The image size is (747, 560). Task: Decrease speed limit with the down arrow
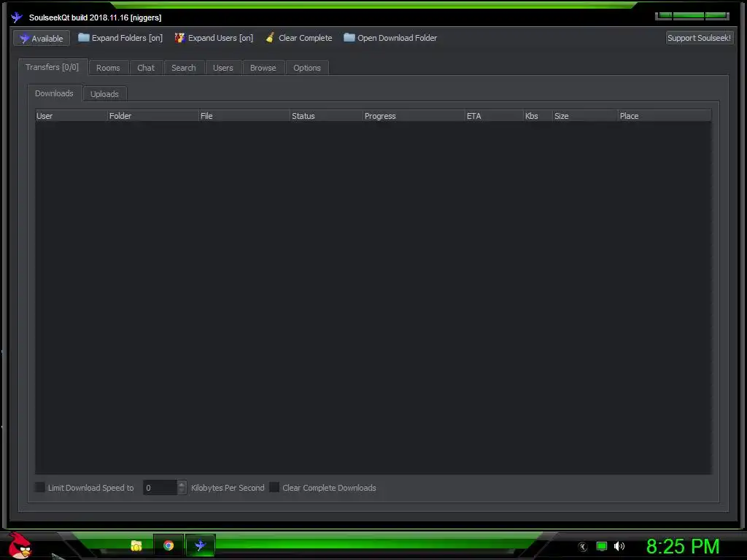coord(182,491)
